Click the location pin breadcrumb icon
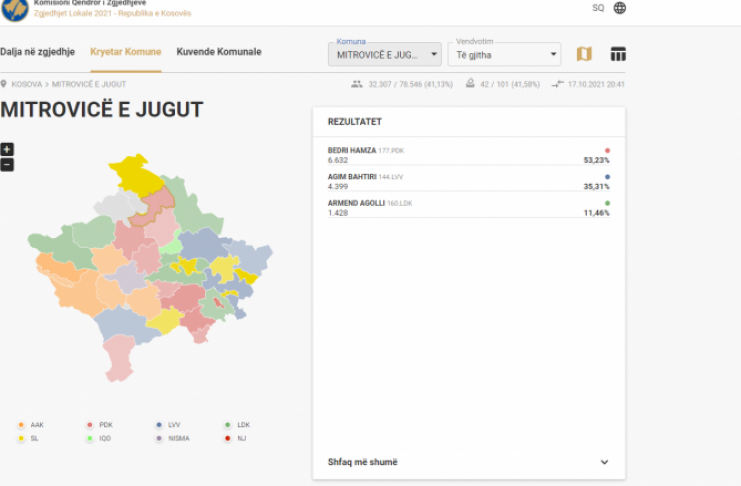This screenshot has width=741, height=486. (x=4, y=84)
